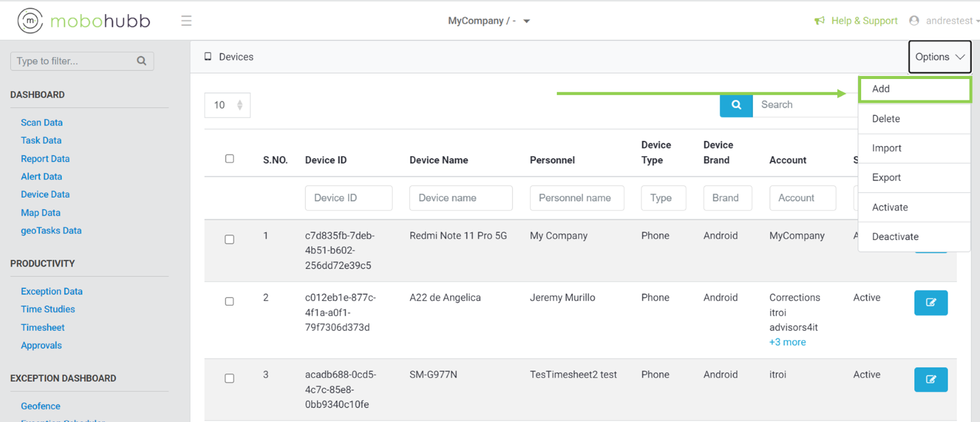Open the Scan Data dashboard link
Screen dimensions: 980x422
click(42, 122)
